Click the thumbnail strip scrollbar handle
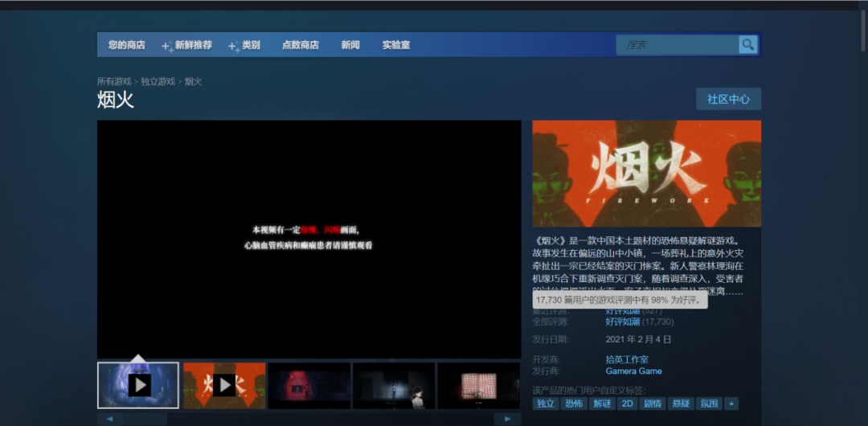Viewport: 868px width, 426px height. click(x=145, y=420)
